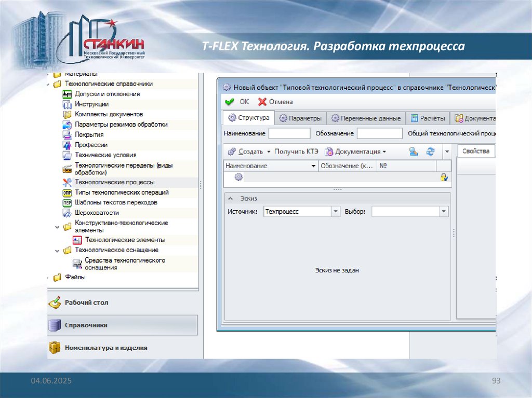This screenshot has width=532, height=398.
Task: Switch to the Параметры tab
Action: [x=300, y=118]
